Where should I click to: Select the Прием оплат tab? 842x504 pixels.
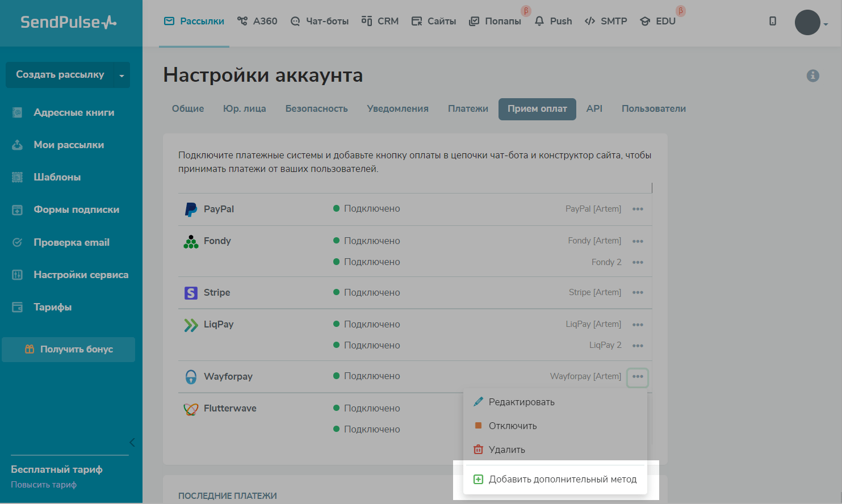coord(537,109)
